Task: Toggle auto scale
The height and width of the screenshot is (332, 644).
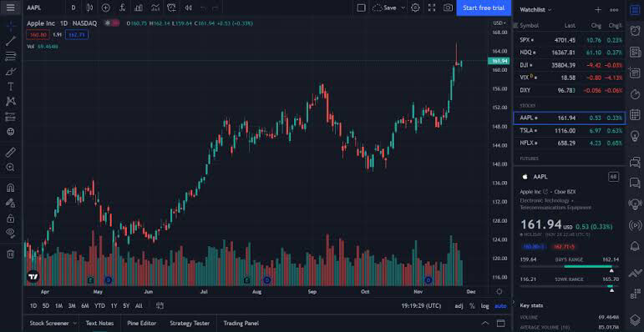Action: pyautogui.click(x=499, y=306)
